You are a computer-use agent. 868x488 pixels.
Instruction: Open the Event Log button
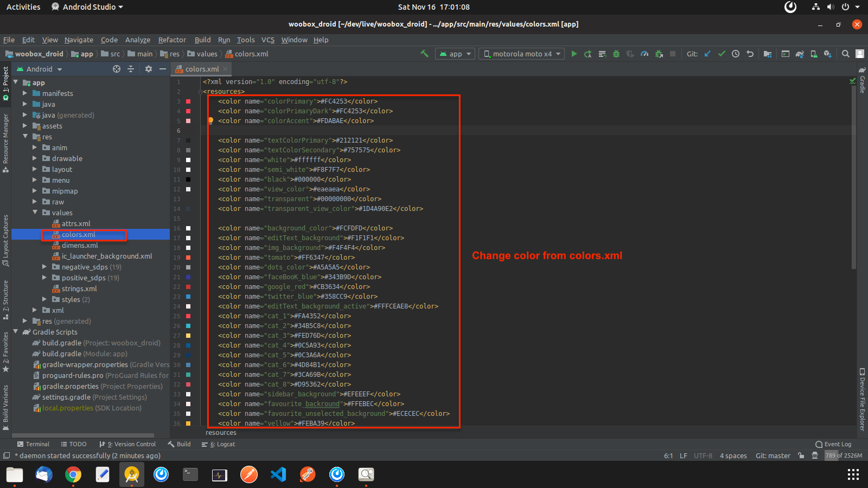click(x=833, y=444)
